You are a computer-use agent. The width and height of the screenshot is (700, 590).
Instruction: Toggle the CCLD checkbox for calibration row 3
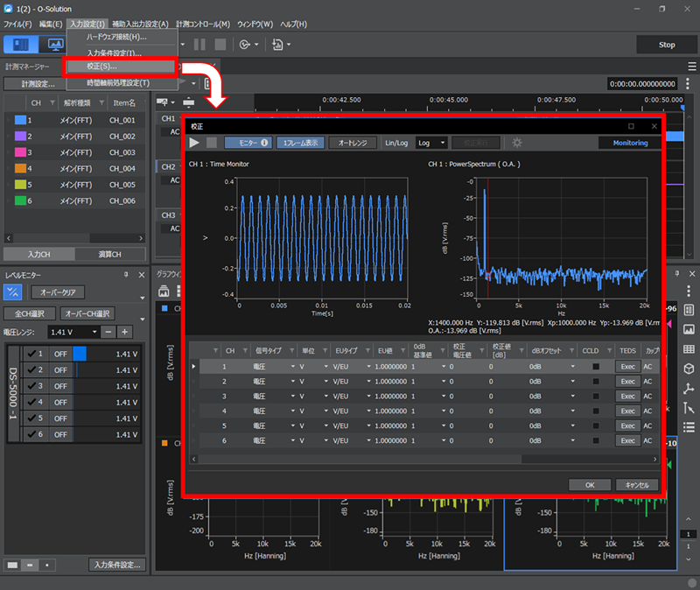tap(596, 397)
